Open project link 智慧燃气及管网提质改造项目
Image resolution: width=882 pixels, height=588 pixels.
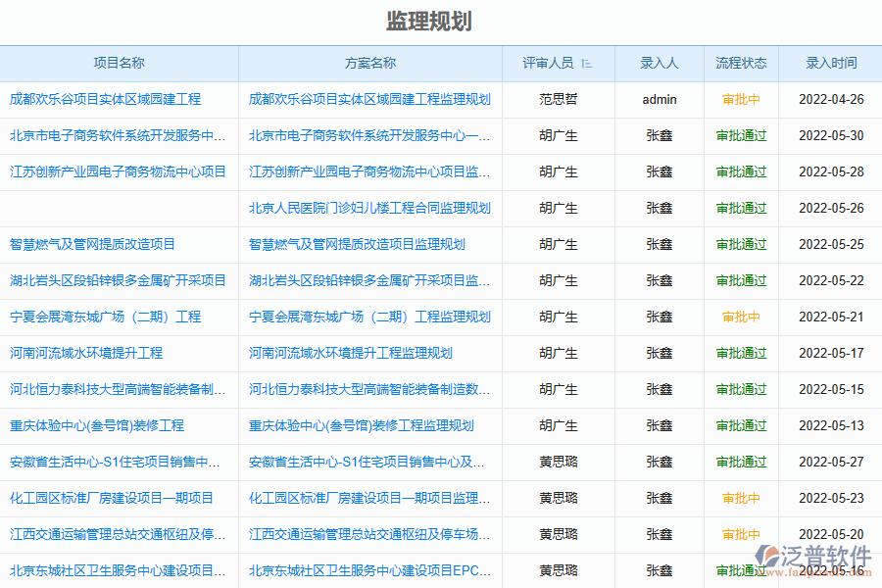(93, 244)
